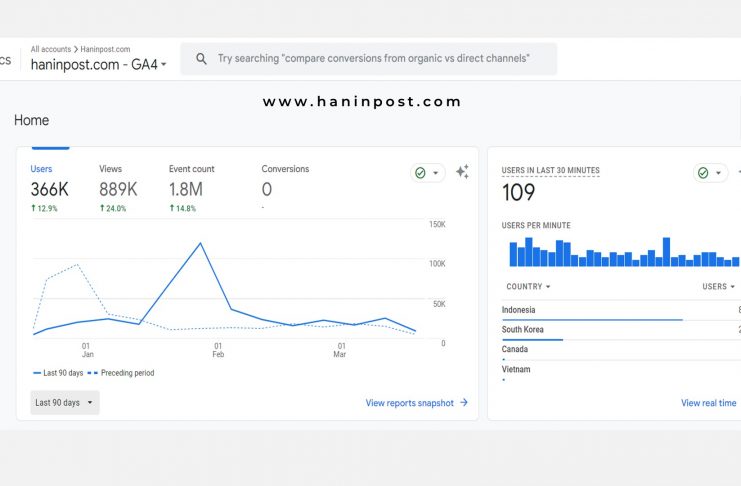Viewport: 741px width, 486px height.
Task: Click the South Korea country row
Action: pos(600,331)
